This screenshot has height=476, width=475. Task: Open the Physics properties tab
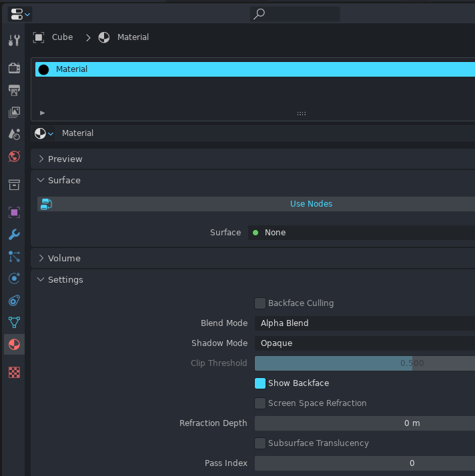(x=14, y=279)
